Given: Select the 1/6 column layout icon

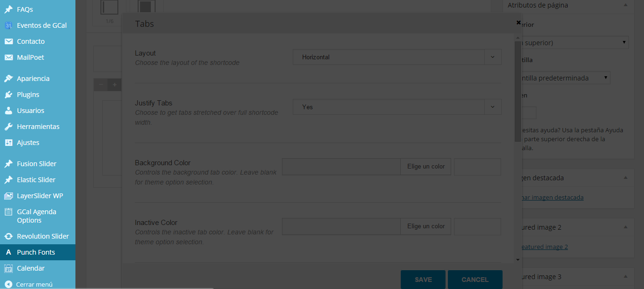Looking at the screenshot, I should click(x=109, y=7).
